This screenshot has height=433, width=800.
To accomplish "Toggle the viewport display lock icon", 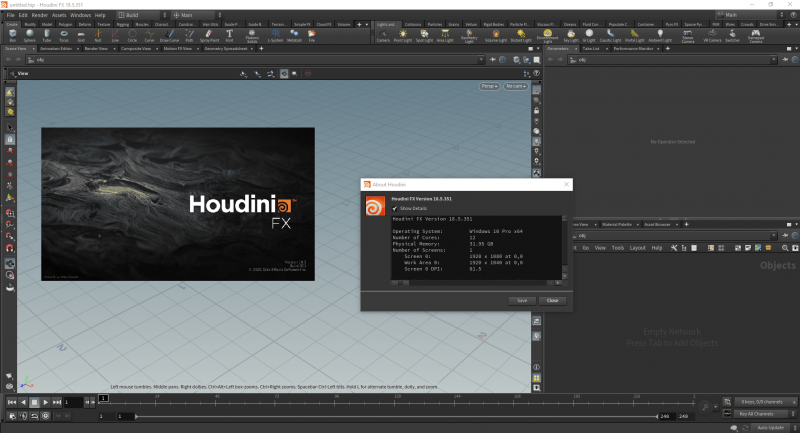I will click(536, 111).
